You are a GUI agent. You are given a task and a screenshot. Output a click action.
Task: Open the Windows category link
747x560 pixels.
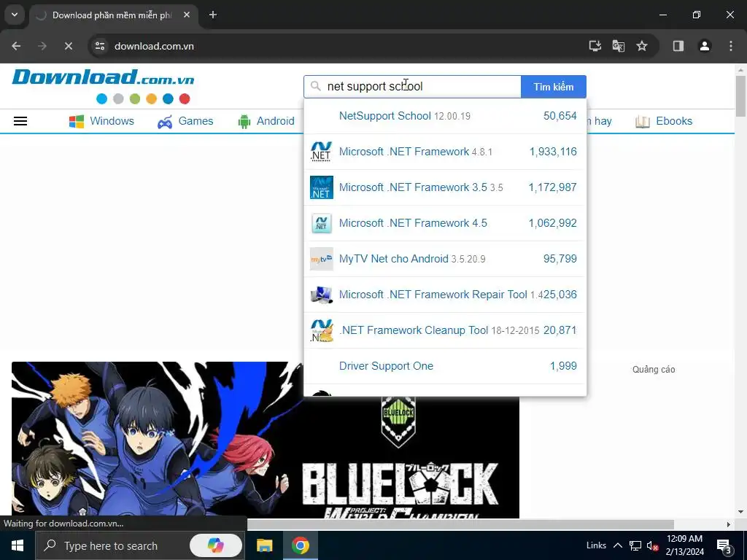112,121
